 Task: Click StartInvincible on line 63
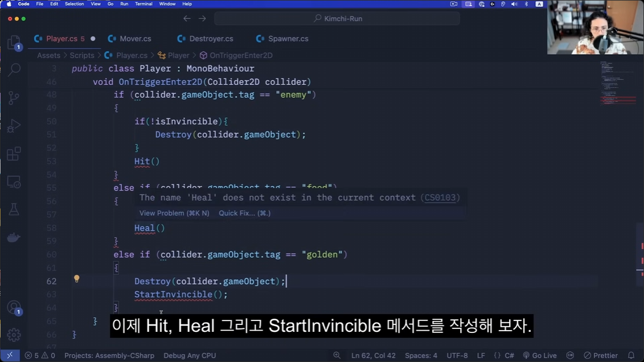click(x=173, y=294)
